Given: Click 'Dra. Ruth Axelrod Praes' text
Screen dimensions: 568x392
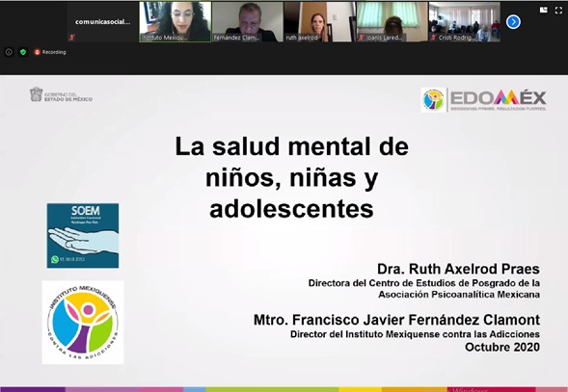Looking at the screenshot, I should pyautogui.click(x=458, y=269).
